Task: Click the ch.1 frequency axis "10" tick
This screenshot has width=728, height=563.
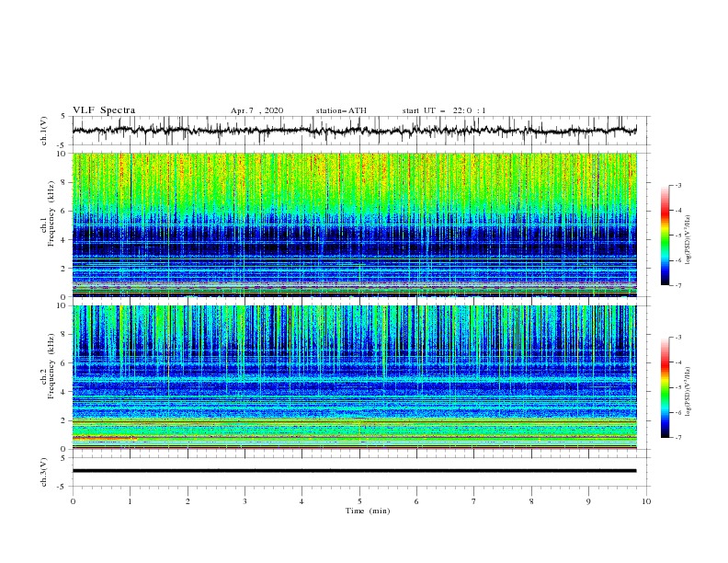Action: pyautogui.click(x=62, y=154)
